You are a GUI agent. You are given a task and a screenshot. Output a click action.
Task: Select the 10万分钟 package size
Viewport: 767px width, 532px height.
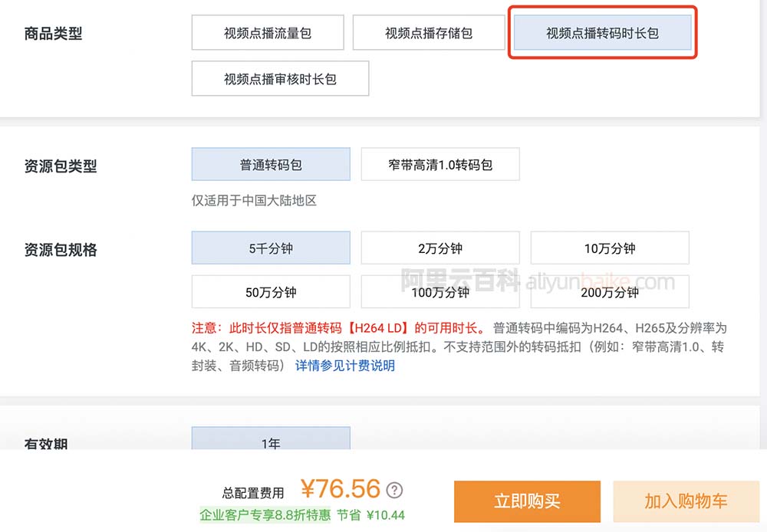(610, 248)
